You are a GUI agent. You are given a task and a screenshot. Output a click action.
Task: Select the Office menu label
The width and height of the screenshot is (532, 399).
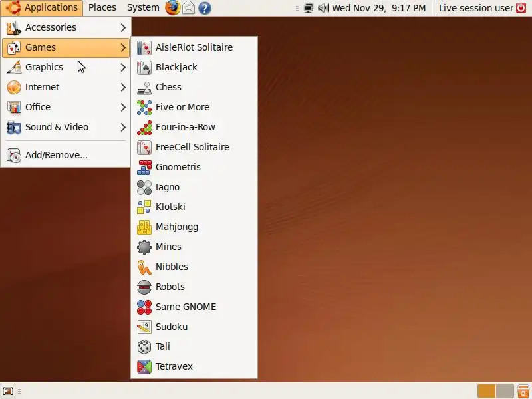click(x=38, y=107)
